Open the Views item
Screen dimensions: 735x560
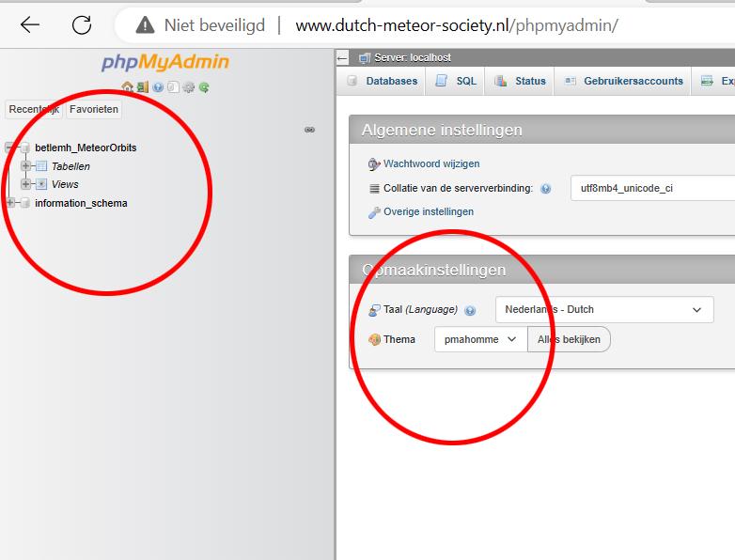point(65,184)
